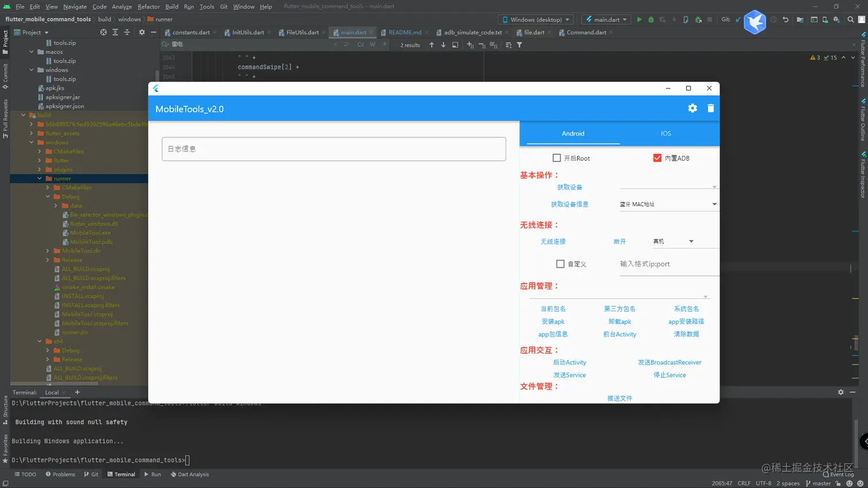Collapse the macos folder in tree

pyautogui.click(x=32, y=52)
